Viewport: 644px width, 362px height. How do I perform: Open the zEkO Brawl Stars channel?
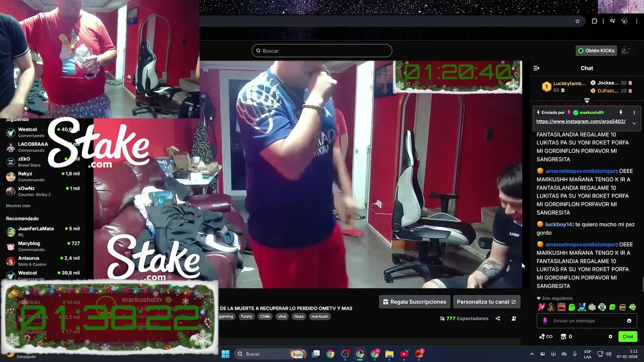pos(43,162)
